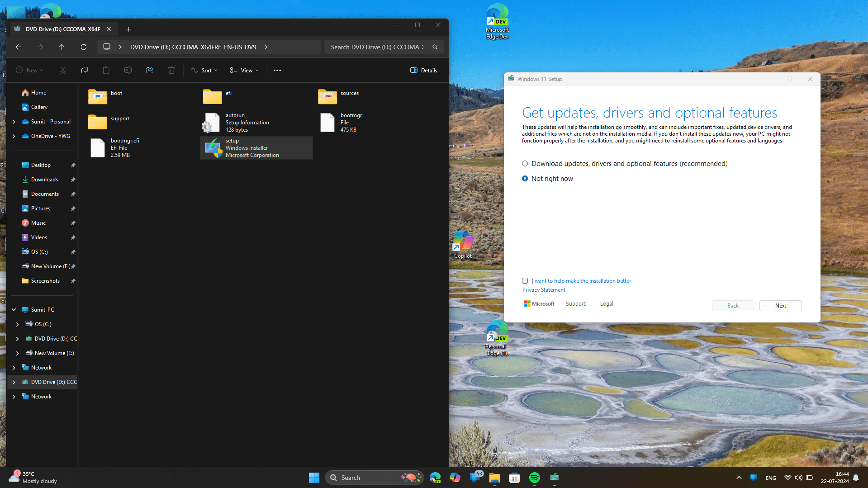Check I want to help make the installation better
Screen dimensions: 868x488
(525, 280)
